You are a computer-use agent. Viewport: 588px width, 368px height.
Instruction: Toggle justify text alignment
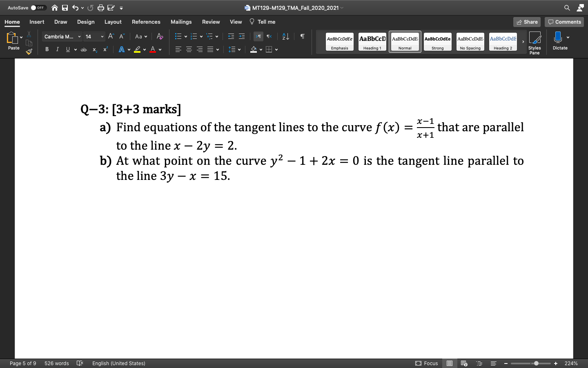(x=210, y=49)
